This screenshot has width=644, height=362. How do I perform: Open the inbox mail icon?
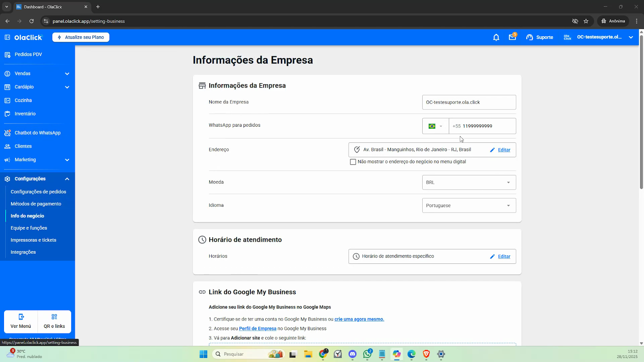[x=512, y=37]
